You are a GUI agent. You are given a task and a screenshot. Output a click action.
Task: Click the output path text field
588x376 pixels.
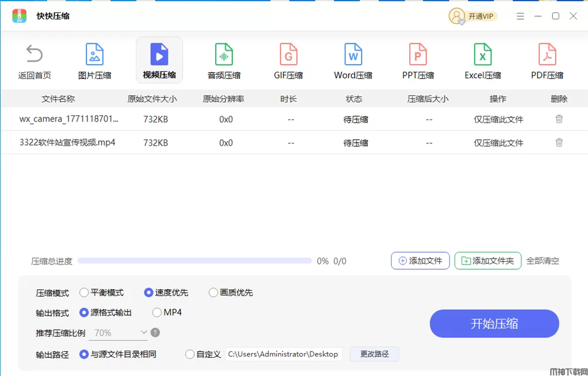pyautogui.click(x=283, y=354)
